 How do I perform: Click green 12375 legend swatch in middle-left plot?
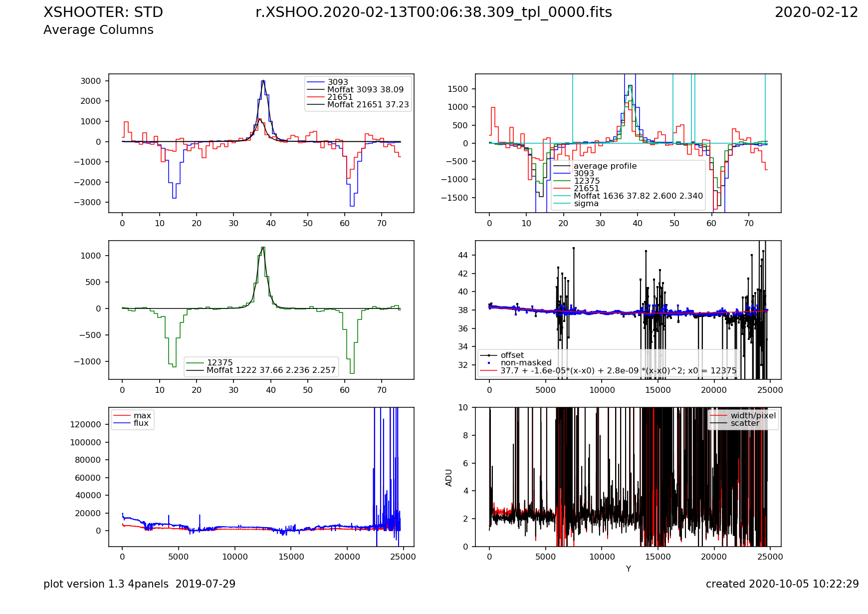coord(195,363)
